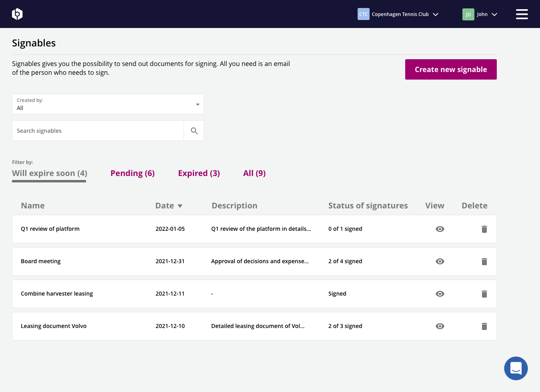Expand the Created by dropdown
Screen dimensions: 540x392
click(108, 104)
